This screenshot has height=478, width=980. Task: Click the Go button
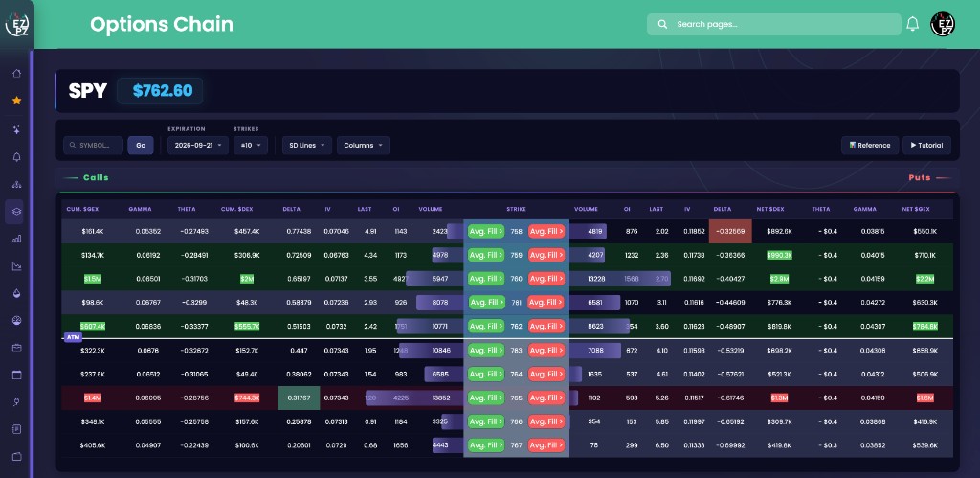pyautogui.click(x=141, y=146)
